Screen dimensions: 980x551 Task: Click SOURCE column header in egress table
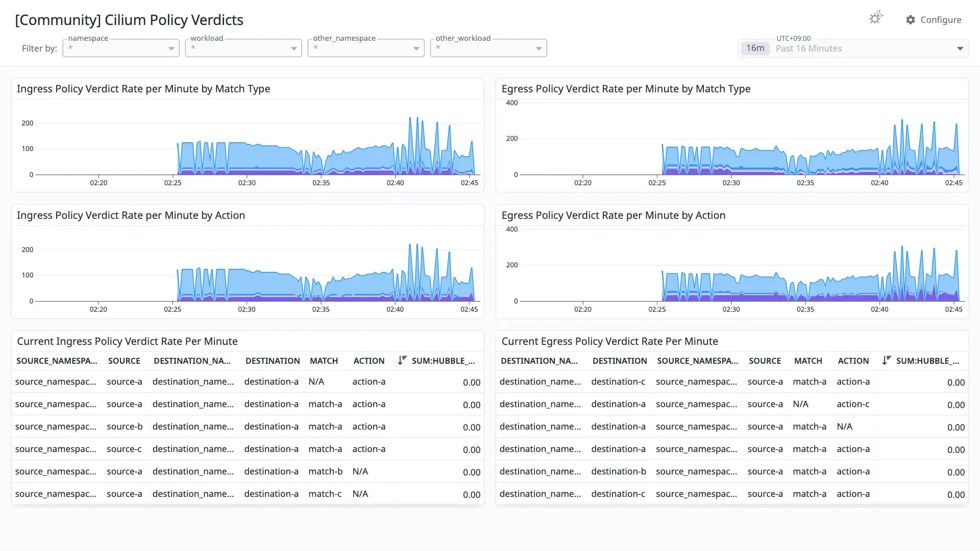765,361
